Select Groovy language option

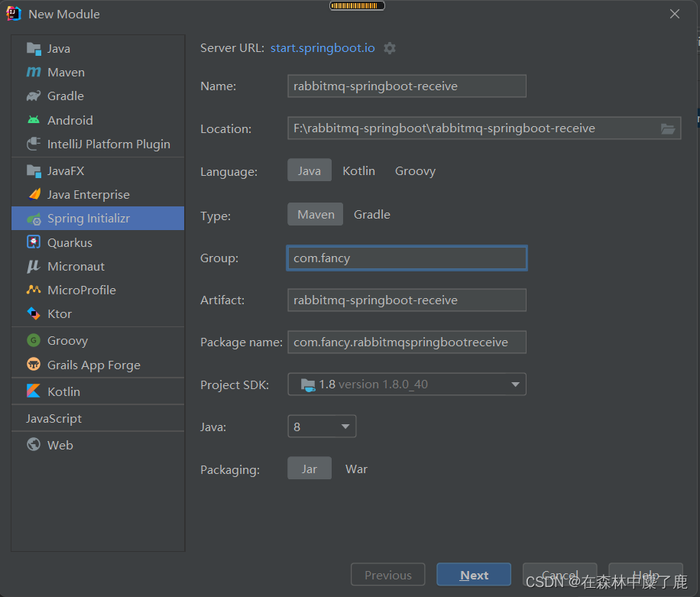[x=415, y=171]
